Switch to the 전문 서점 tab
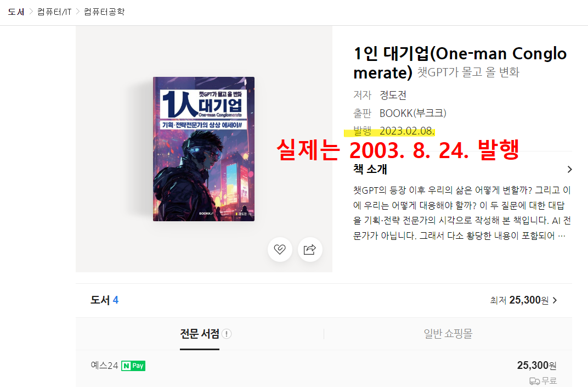Screen dimensions: 588x387 click(x=200, y=334)
